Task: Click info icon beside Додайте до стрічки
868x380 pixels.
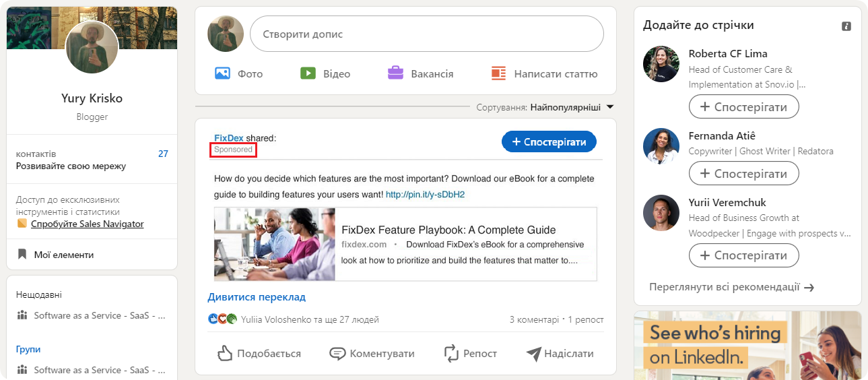Action: 846,26
